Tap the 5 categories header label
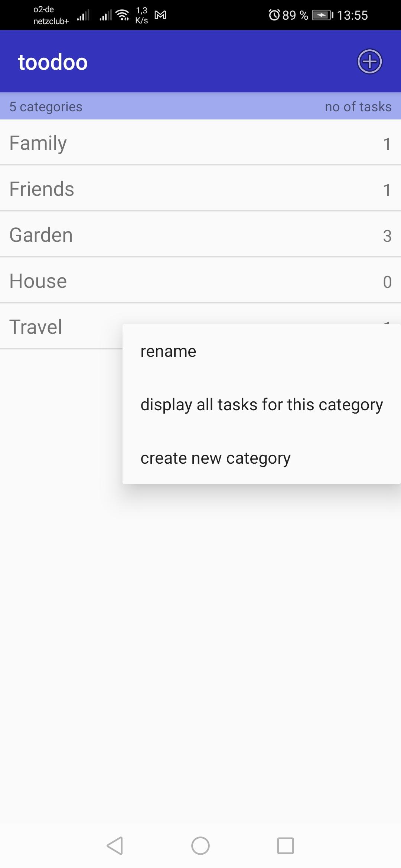The image size is (401, 868). [x=46, y=106]
